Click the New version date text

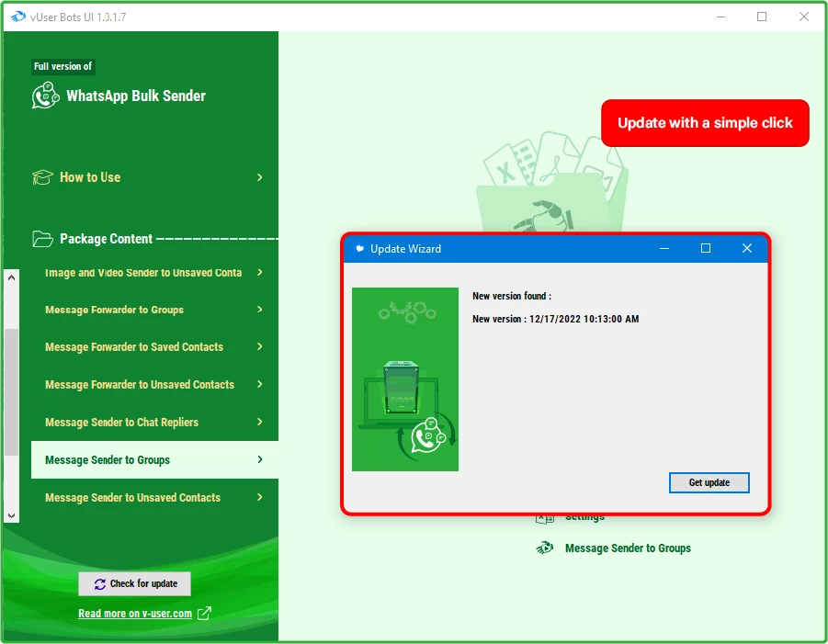click(x=555, y=319)
